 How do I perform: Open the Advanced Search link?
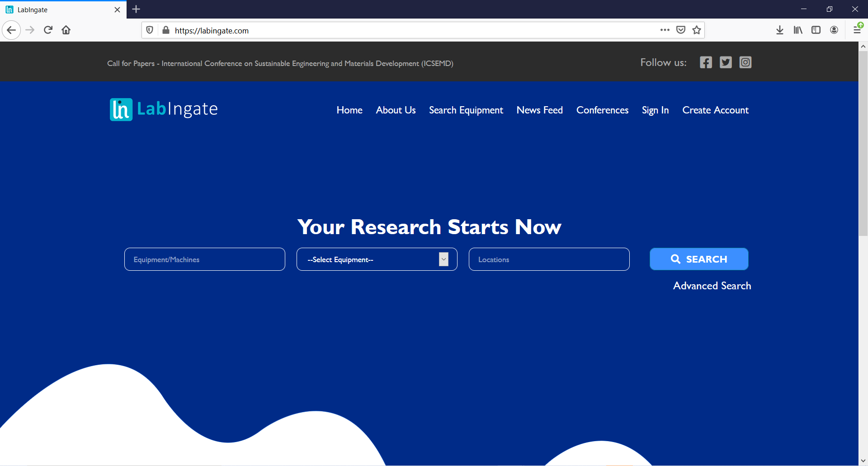click(x=712, y=286)
